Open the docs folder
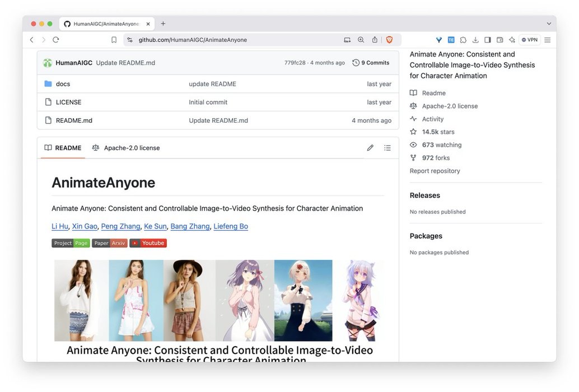This screenshot has height=392, width=579. tap(63, 84)
